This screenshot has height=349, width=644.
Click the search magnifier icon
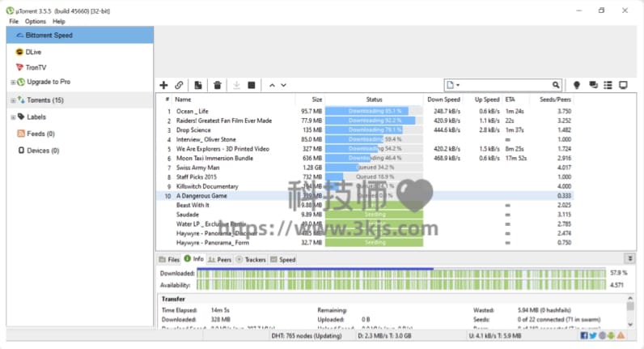click(555, 85)
